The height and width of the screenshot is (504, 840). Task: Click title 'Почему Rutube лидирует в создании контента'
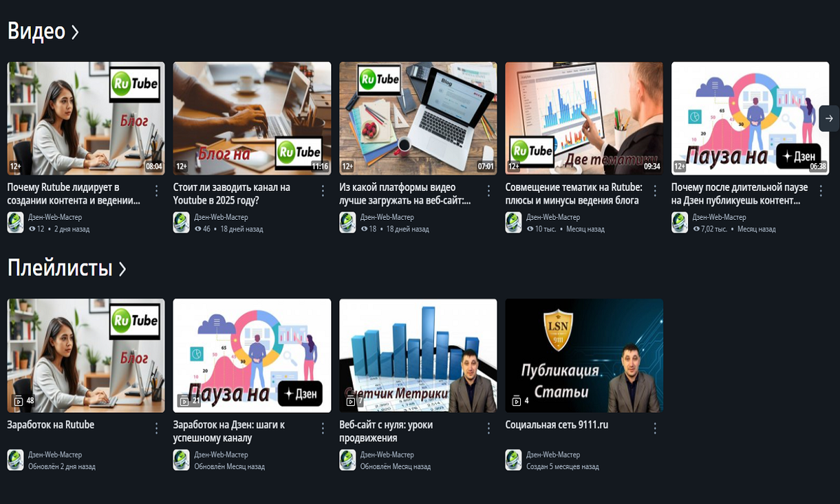[x=73, y=194]
